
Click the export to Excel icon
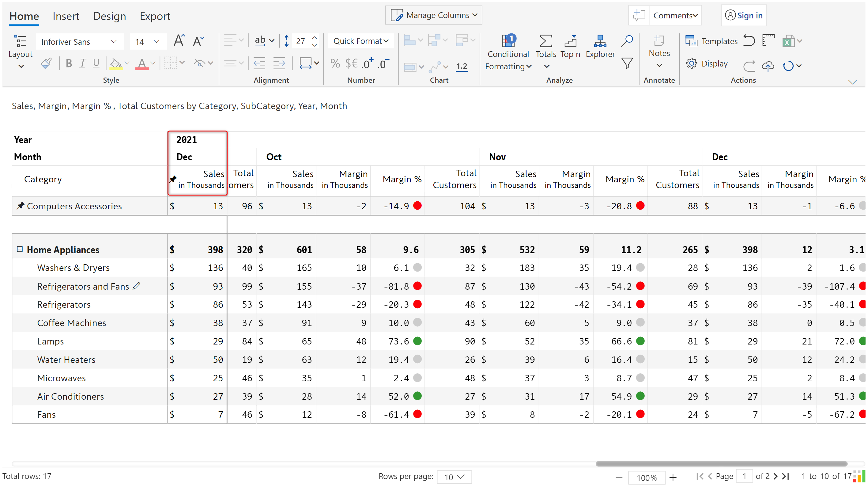788,41
